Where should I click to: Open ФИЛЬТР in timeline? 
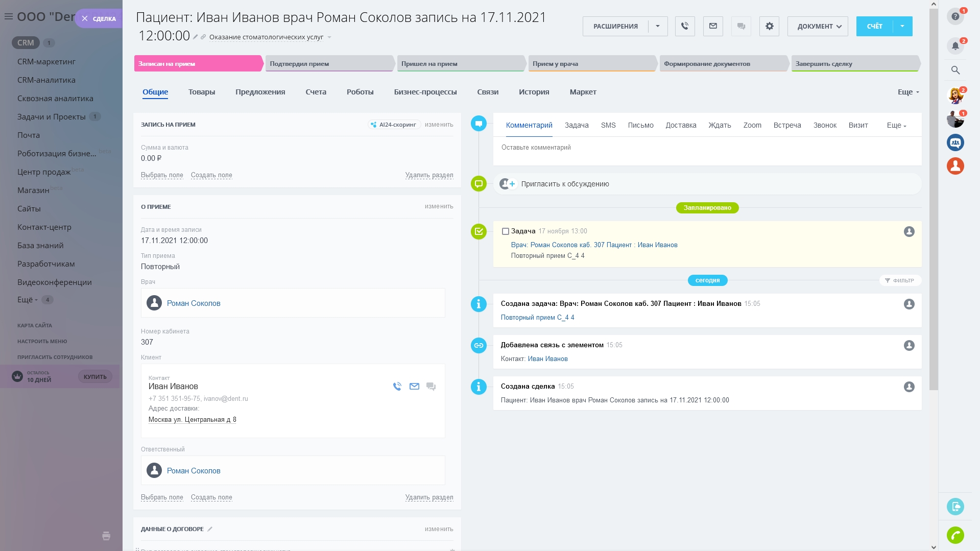tap(900, 280)
